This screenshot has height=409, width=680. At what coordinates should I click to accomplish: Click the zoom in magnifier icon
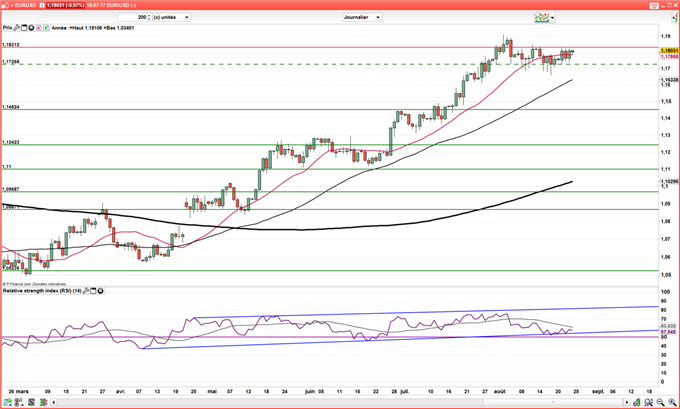(672, 402)
